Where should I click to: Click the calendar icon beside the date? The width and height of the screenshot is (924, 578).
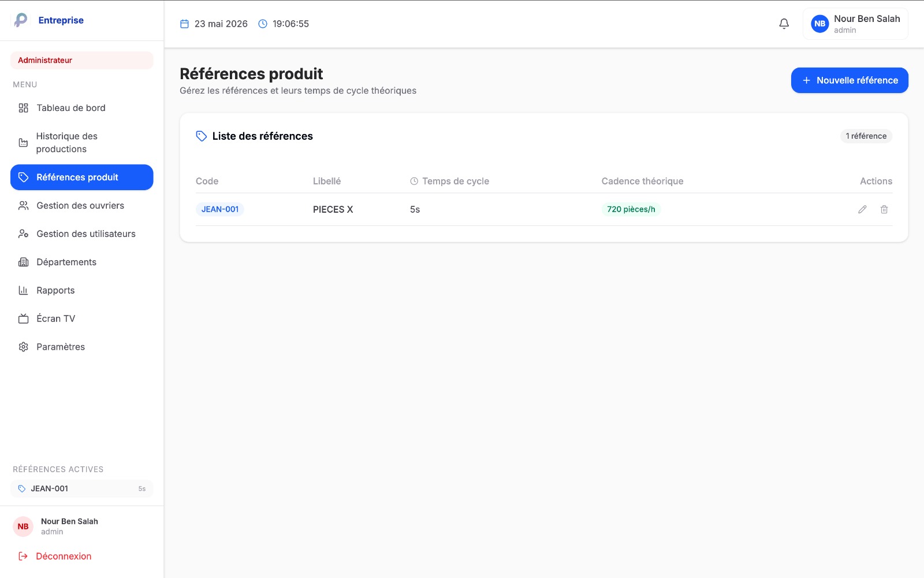click(x=185, y=24)
